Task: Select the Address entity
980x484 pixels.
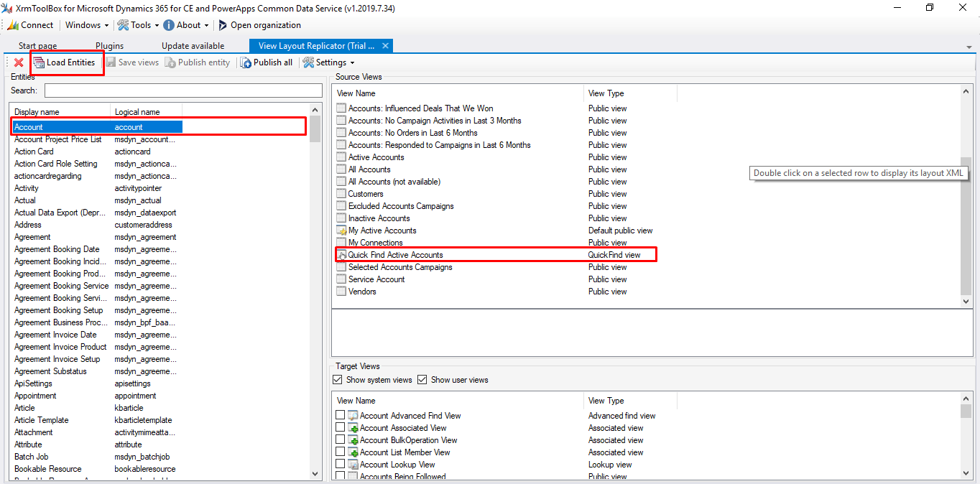Action: point(28,225)
